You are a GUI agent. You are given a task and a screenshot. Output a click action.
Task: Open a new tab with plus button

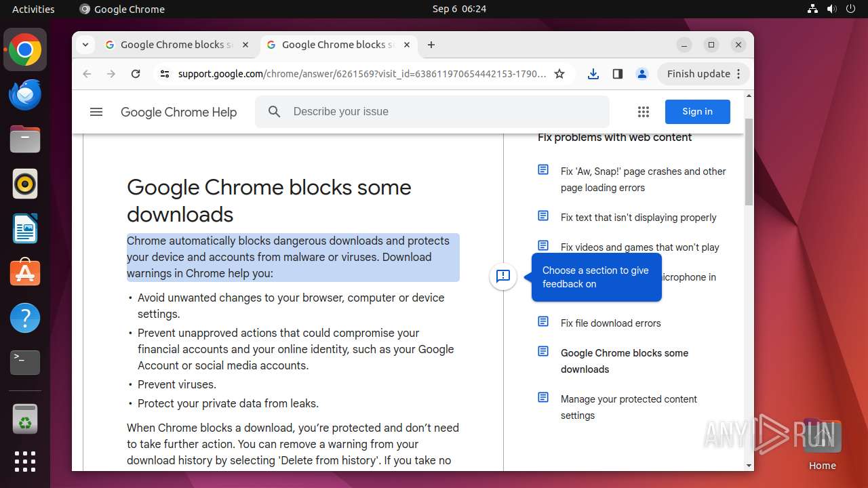pos(431,45)
